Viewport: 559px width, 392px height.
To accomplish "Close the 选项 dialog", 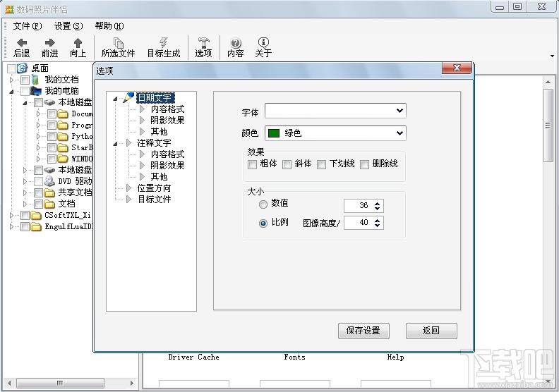I will click(x=457, y=68).
